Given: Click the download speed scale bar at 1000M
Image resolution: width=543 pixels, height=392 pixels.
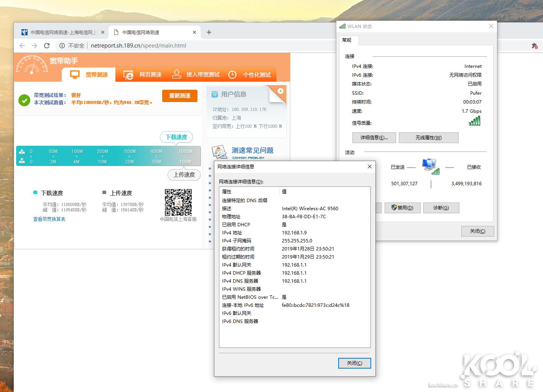Looking at the screenshot, I should coord(186,151).
